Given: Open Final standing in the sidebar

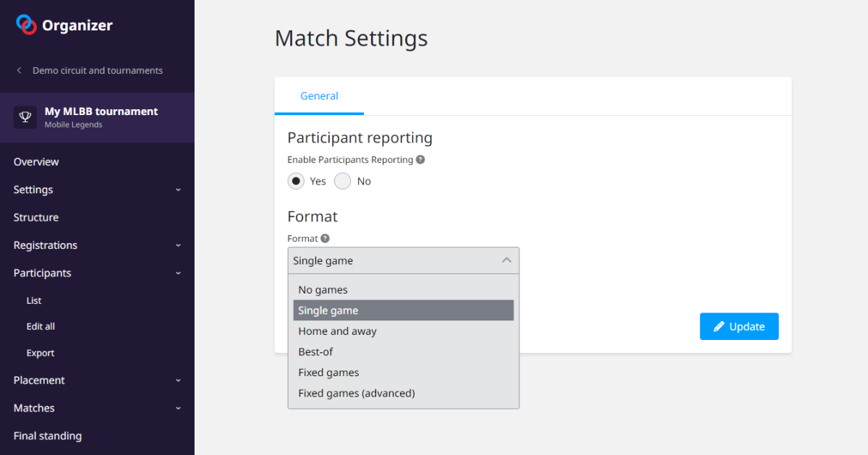Looking at the screenshot, I should pyautogui.click(x=48, y=435).
